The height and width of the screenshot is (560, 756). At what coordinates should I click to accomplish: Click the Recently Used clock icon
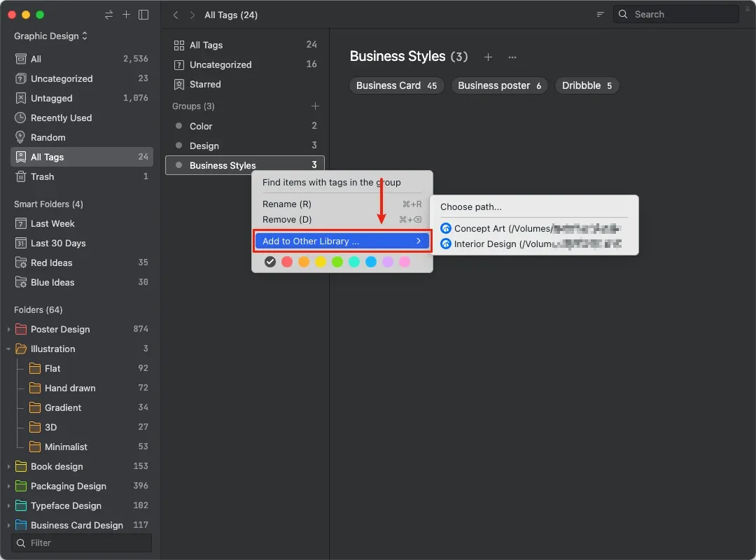pyautogui.click(x=20, y=118)
